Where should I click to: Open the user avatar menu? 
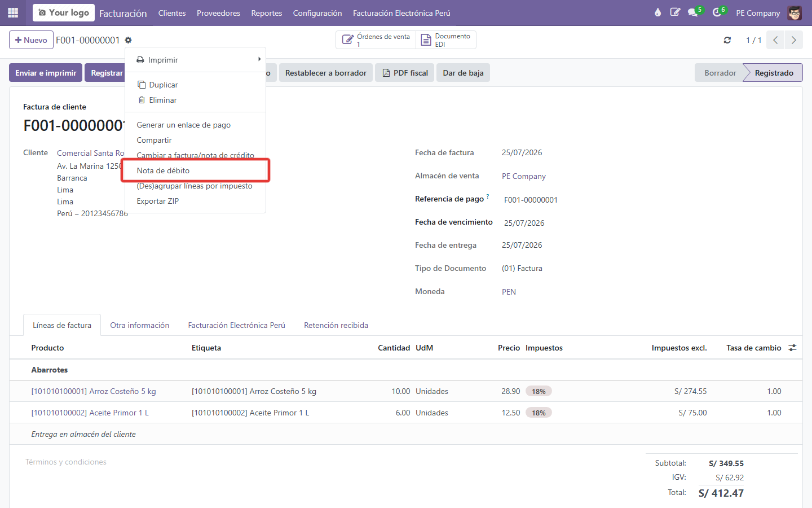click(x=795, y=12)
